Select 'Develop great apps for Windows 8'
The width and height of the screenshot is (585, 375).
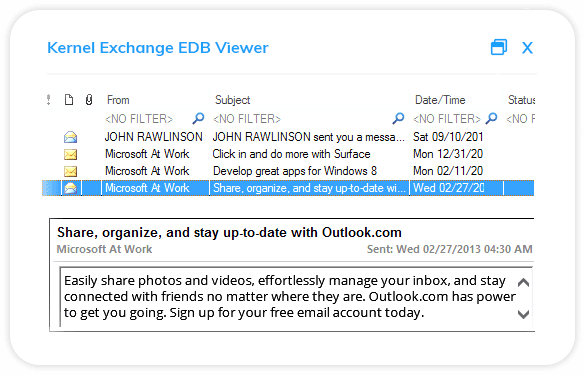click(295, 171)
